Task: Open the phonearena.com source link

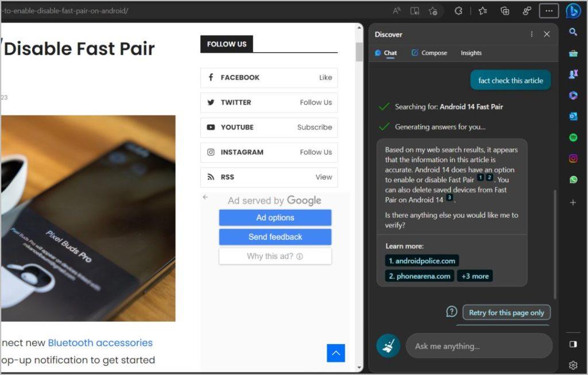Action: 420,276
